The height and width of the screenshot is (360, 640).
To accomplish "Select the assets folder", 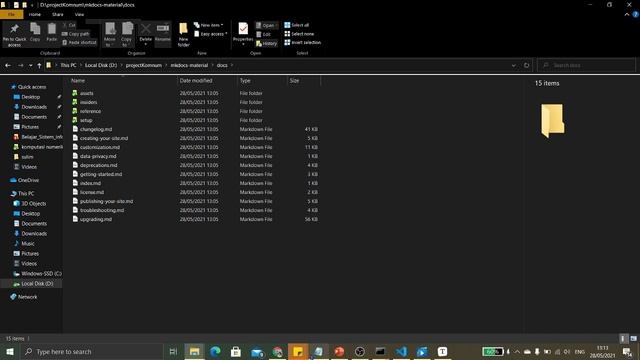I will coord(87,93).
